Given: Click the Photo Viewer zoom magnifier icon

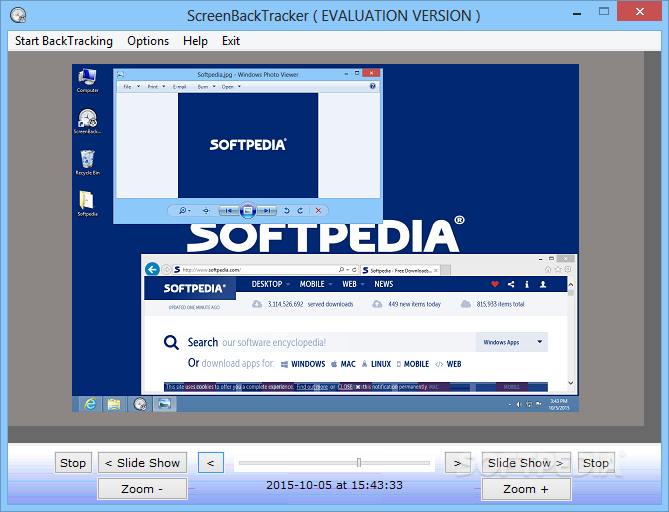Looking at the screenshot, I should tap(183, 210).
